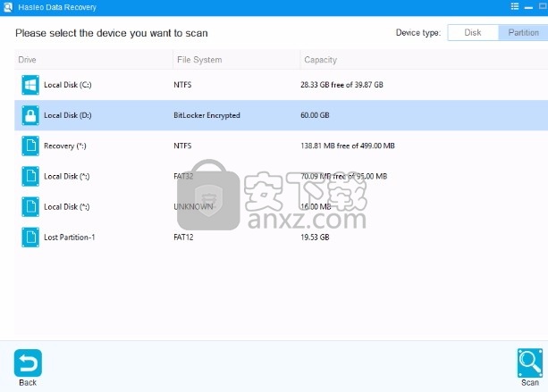
Task: Click the file icon of the UNKNOWN Local Disk
Action: 30,206
